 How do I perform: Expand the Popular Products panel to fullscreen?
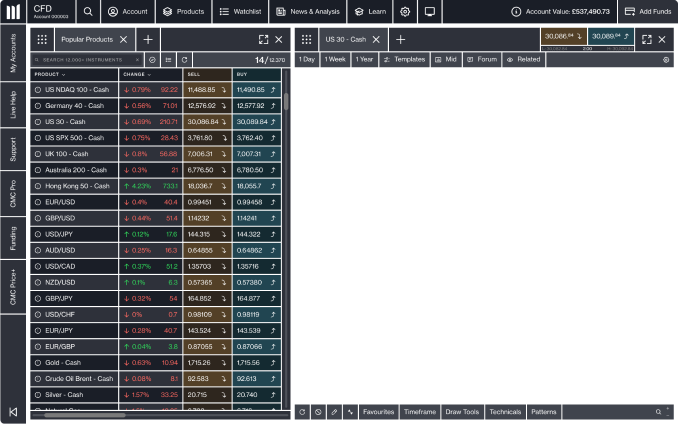[263, 39]
